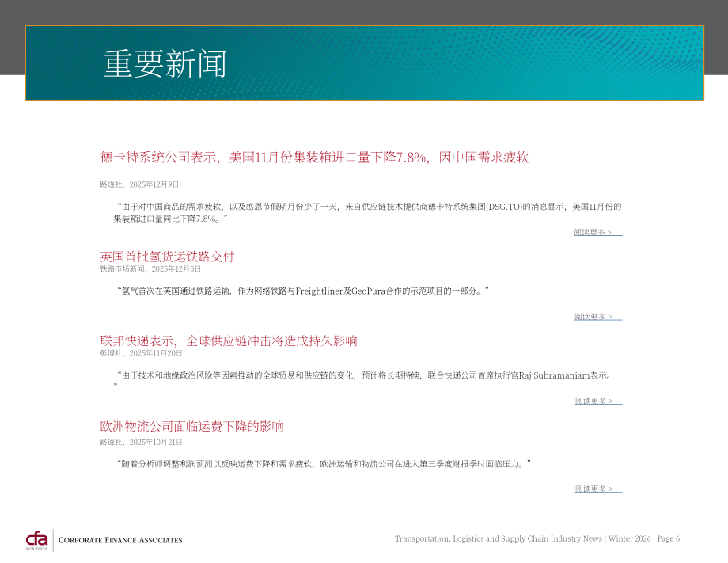
Task: Click the headline 英国首批氢货运铁路交付
Action: coord(167,257)
